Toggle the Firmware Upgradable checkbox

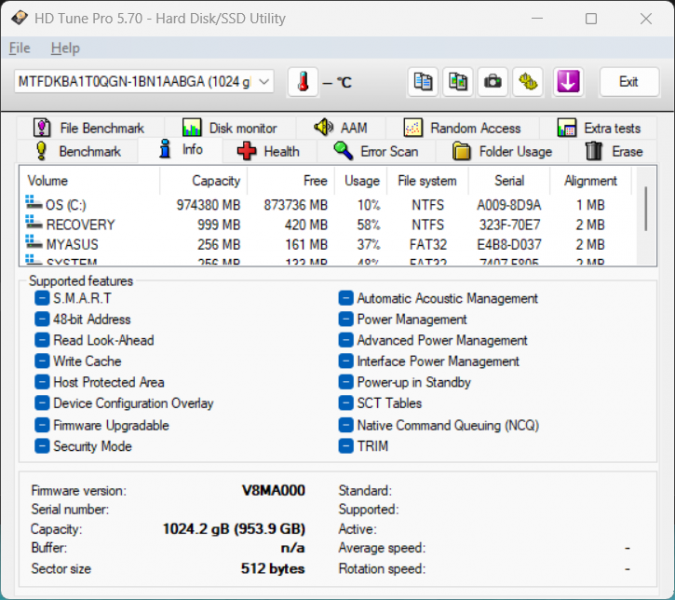42,425
